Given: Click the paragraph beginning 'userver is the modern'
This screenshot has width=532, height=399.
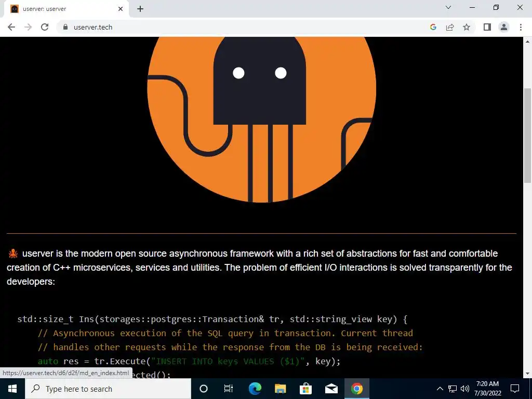Looking at the screenshot, I should (259, 268).
